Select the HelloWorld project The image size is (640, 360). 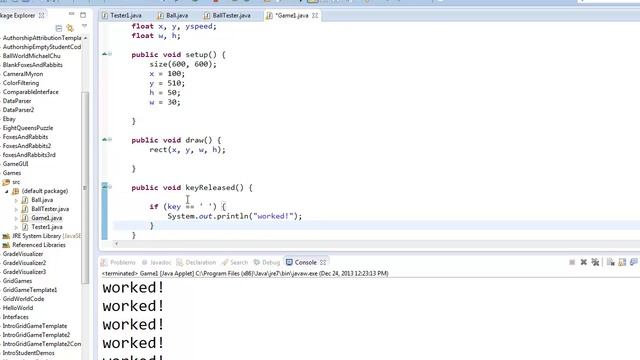point(18,308)
